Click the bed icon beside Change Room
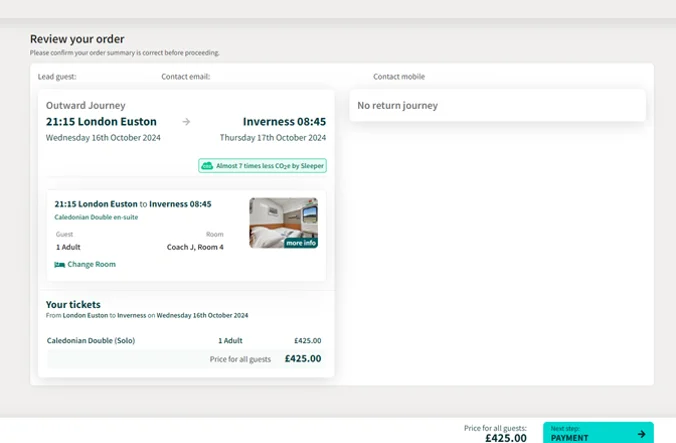The image size is (676, 443). coord(59,264)
